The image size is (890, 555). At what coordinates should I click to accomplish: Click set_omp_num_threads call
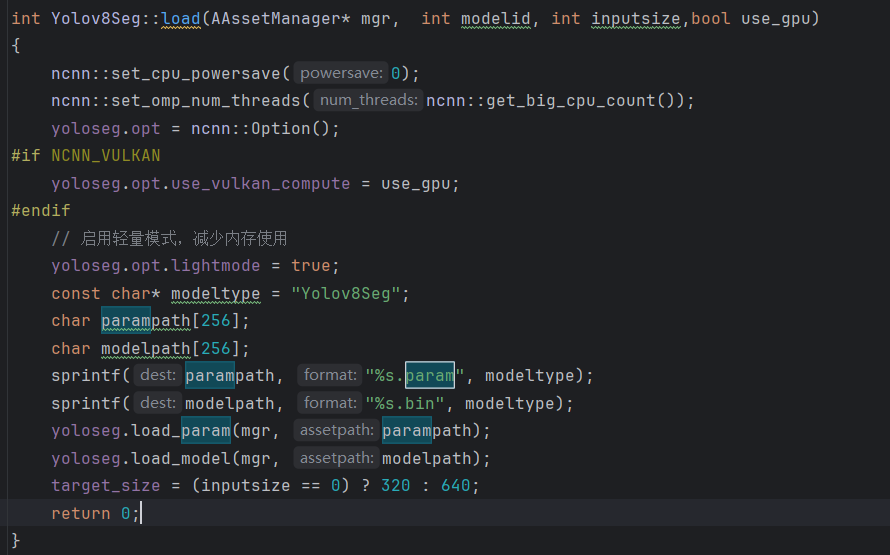click(x=205, y=101)
